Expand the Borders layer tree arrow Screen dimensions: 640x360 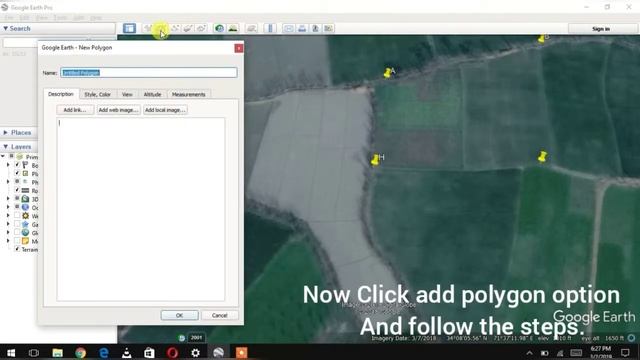[8, 165]
